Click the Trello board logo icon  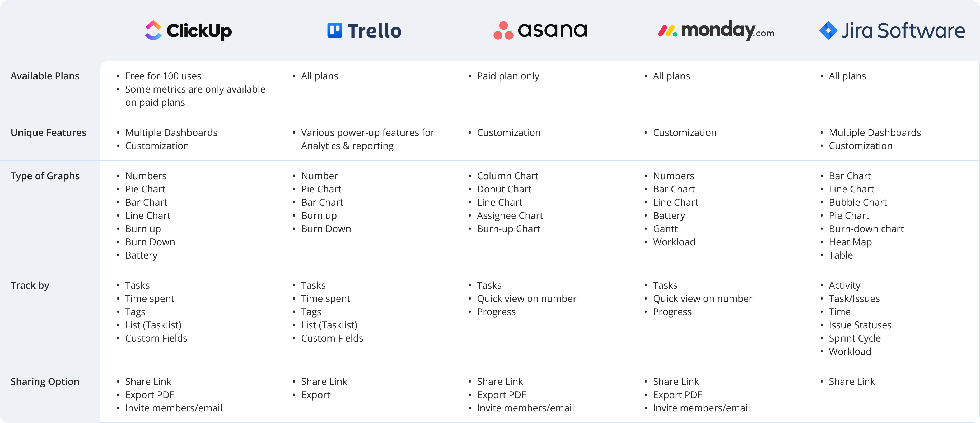coord(335,30)
